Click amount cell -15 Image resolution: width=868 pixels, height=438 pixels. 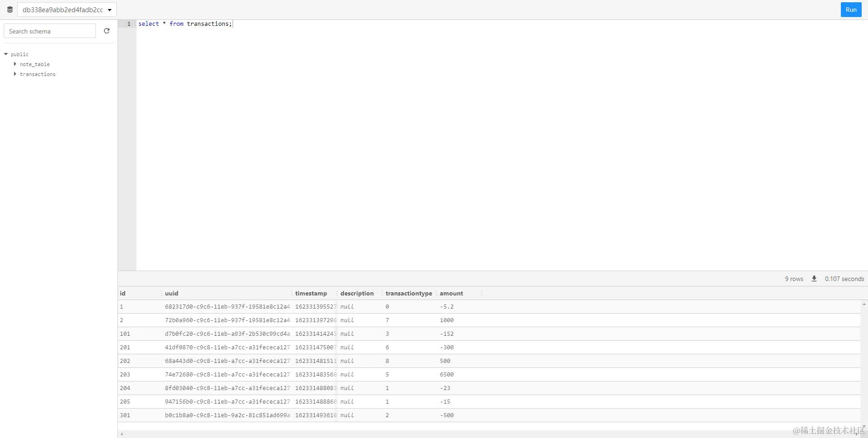pos(445,402)
